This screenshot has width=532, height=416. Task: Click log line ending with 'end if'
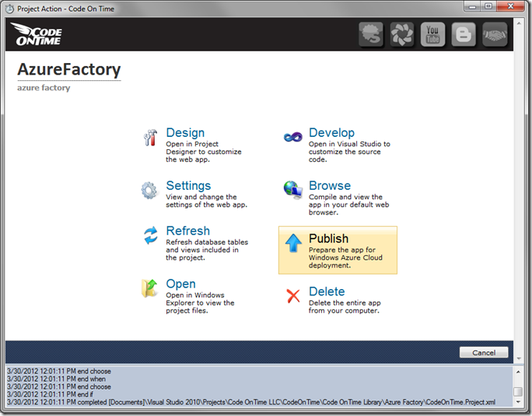tap(50, 394)
